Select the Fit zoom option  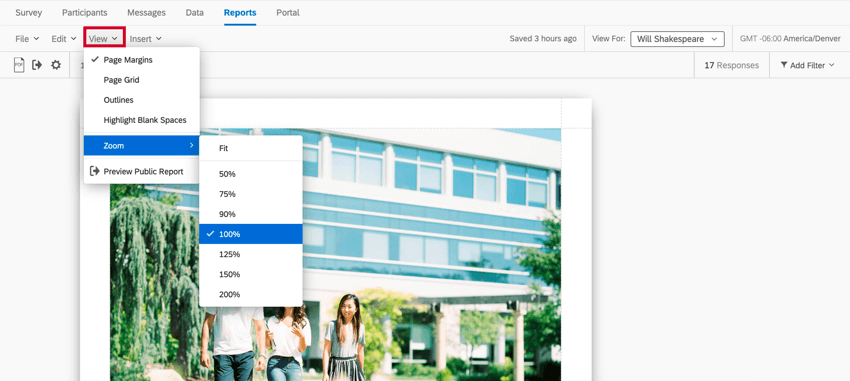click(250, 148)
